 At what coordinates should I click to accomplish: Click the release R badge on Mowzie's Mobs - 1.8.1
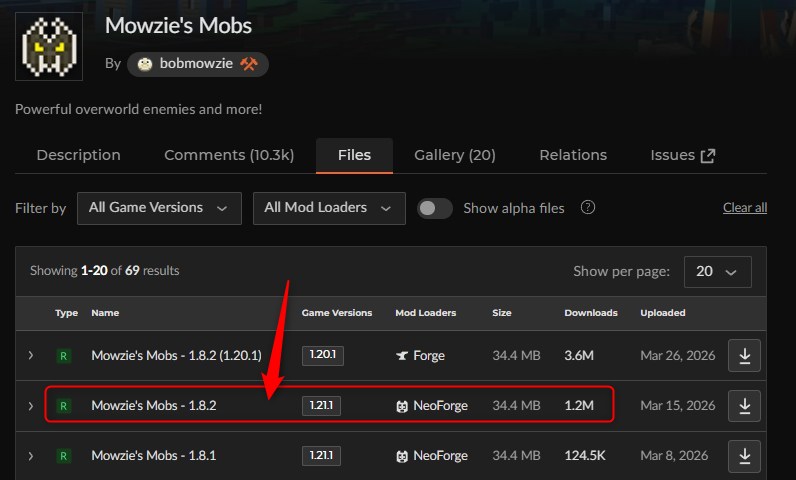pos(63,456)
